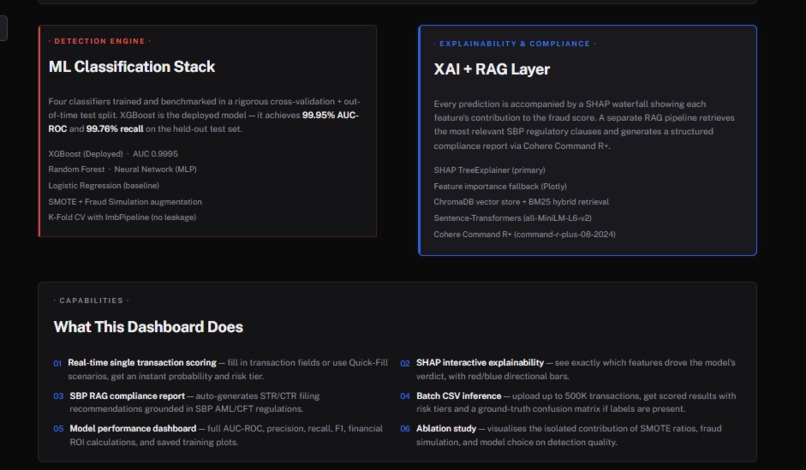Click the What This Dashboard Does heading
806x470 pixels.
(x=148, y=327)
